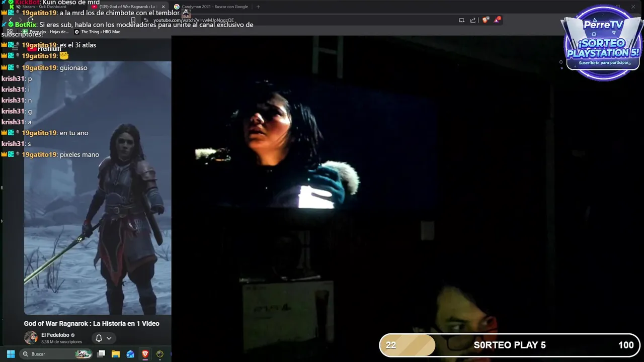Viewport: 644px width, 362px height.
Task: Click the '8,38 M de suscriptores' text
Action: pyautogui.click(x=61, y=342)
